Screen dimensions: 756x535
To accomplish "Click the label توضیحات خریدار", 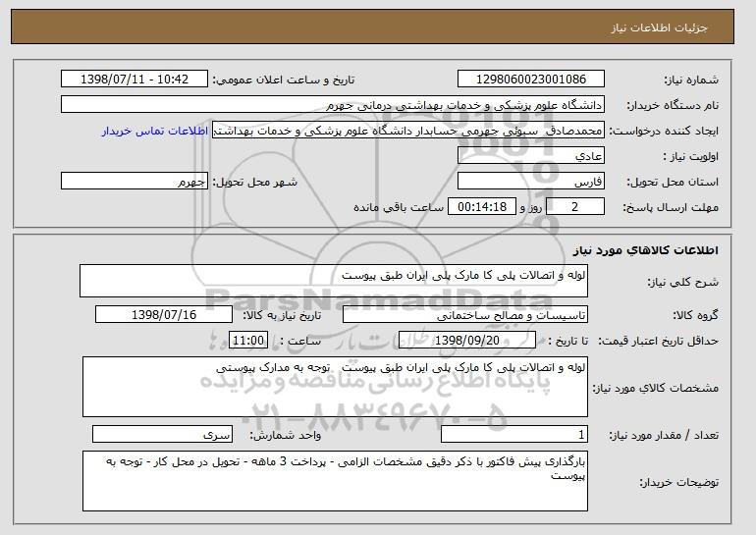I will click(679, 482).
